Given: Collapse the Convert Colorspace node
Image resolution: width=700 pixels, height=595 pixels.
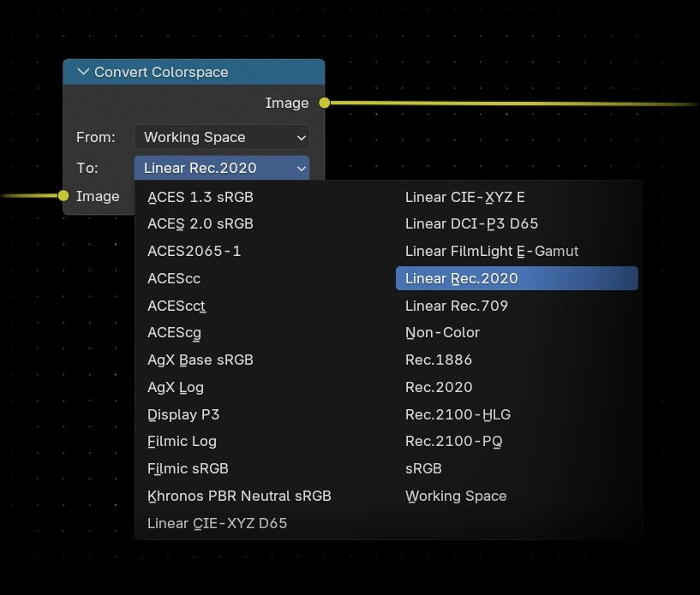Looking at the screenshot, I should tap(82, 72).
